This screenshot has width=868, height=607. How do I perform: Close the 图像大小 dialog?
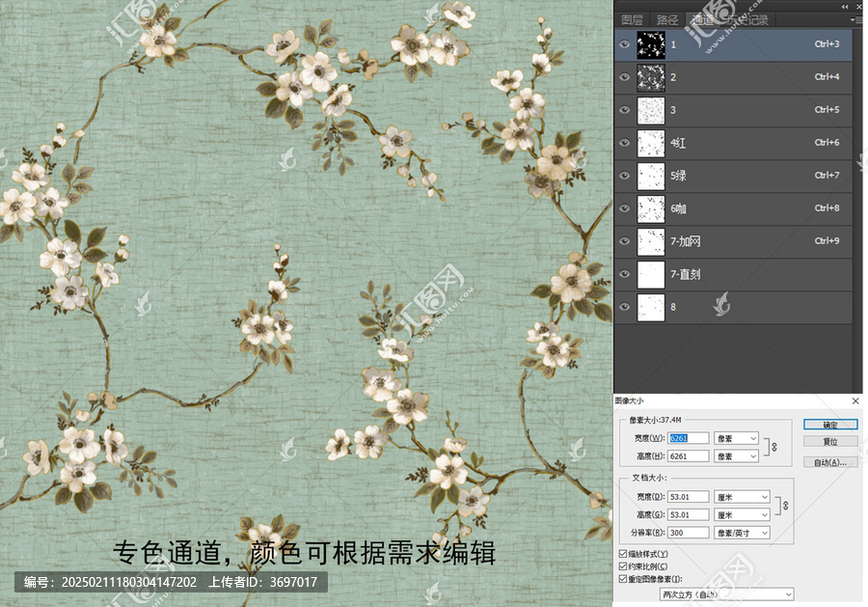coord(855,400)
